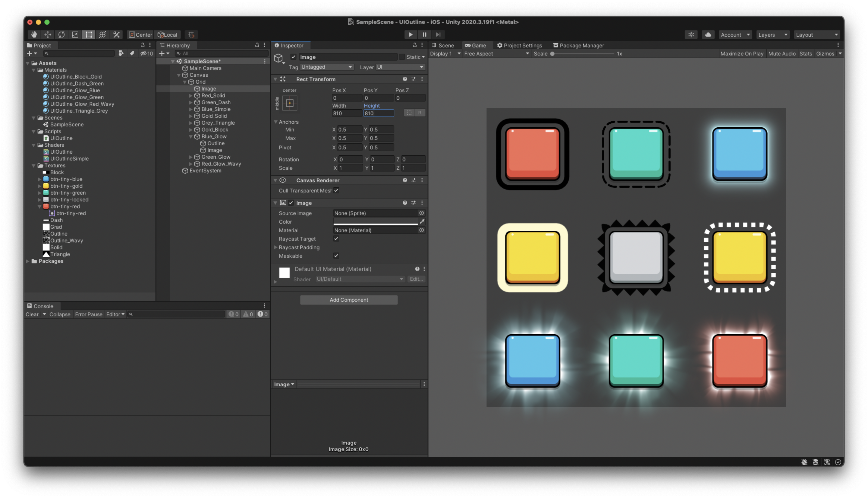Click the Step frame button
The width and height of the screenshot is (868, 498).
pos(438,34)
